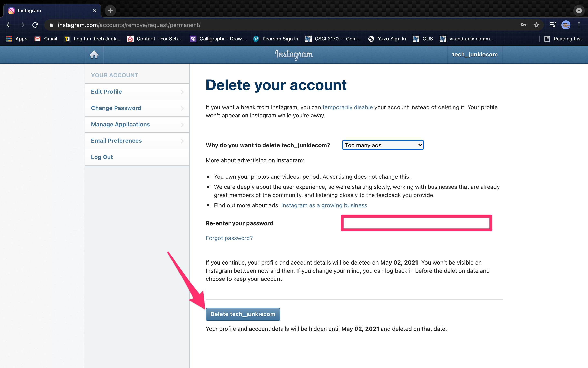Open the Chrome three-dot menu
Screen dimensions: 588x368
(x=579, y=25)
